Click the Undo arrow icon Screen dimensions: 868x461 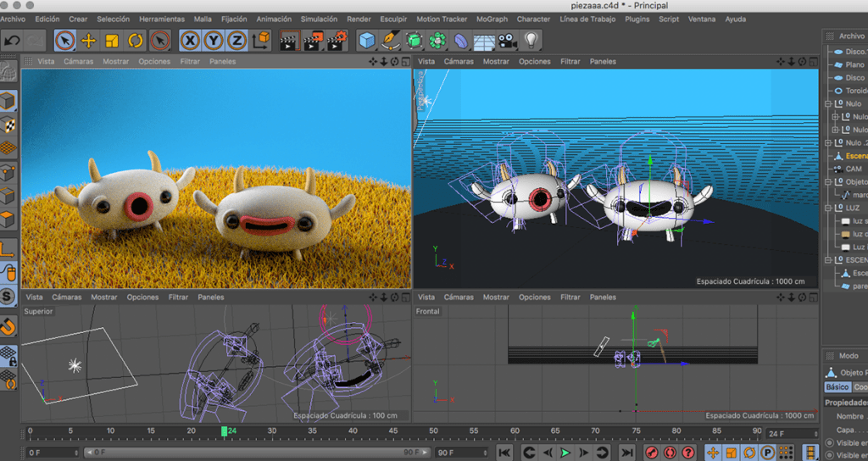pos(12,41)
